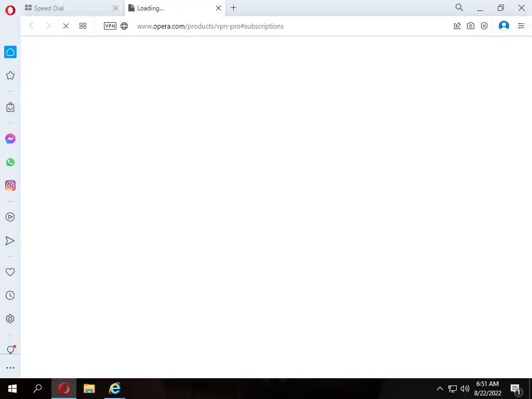Open Personal news heart icon

pyautogui.click(x=10, y=272)
